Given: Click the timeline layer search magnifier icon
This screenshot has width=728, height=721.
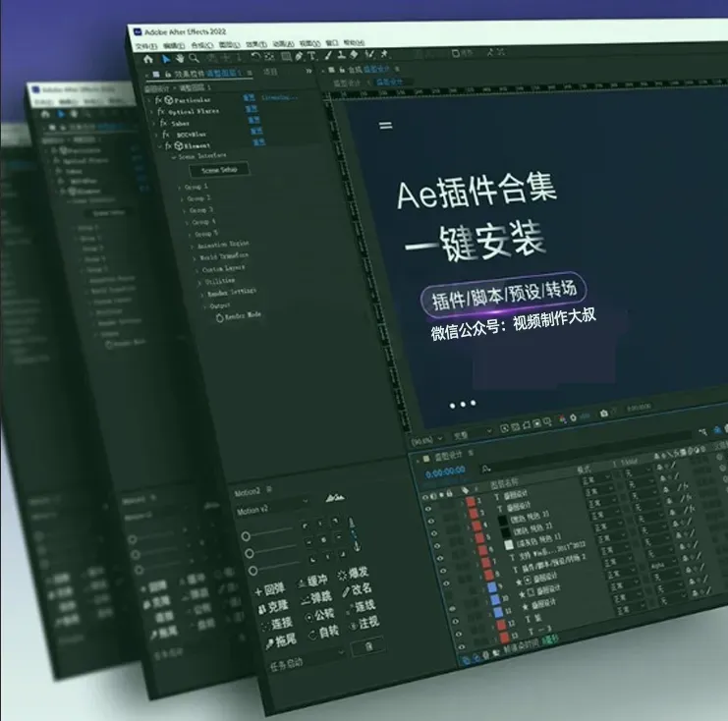Looking at the screenshot, I should click(x=486, y=469).
